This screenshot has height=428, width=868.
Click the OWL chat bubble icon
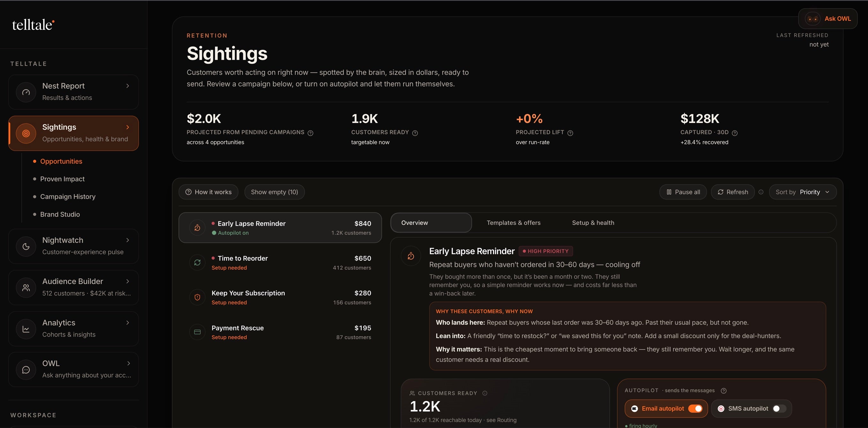pyautogui.click(x=26, y=370)
